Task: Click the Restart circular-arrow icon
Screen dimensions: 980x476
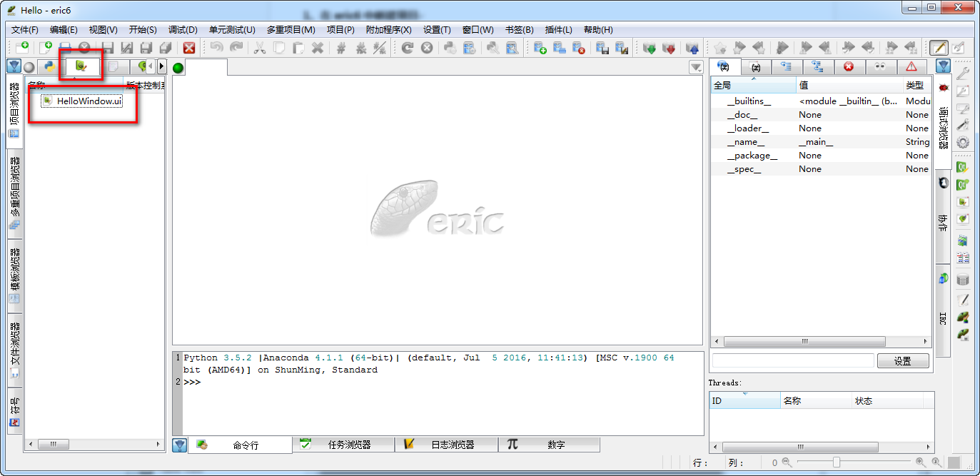Action: 408,48
